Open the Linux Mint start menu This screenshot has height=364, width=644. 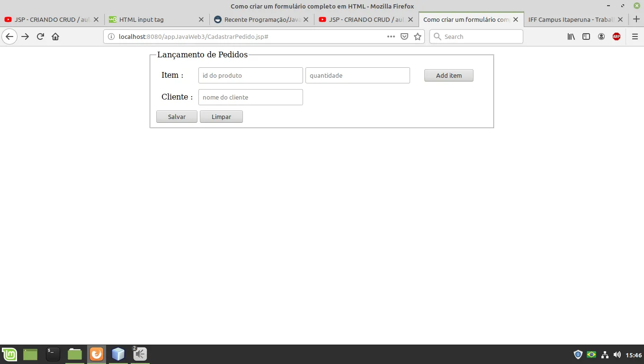tap(9, 354)
